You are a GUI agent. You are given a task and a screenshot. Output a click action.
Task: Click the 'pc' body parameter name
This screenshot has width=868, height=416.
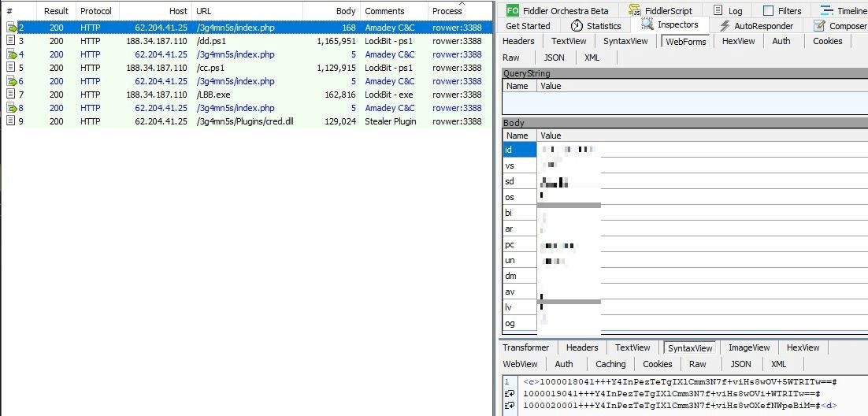click(x=519, y=244)
